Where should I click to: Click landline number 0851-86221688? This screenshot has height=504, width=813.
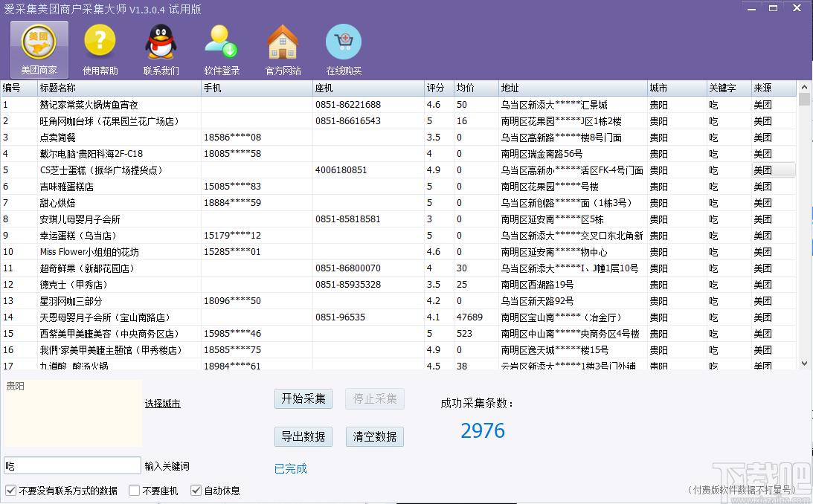[x=348, y=105]
